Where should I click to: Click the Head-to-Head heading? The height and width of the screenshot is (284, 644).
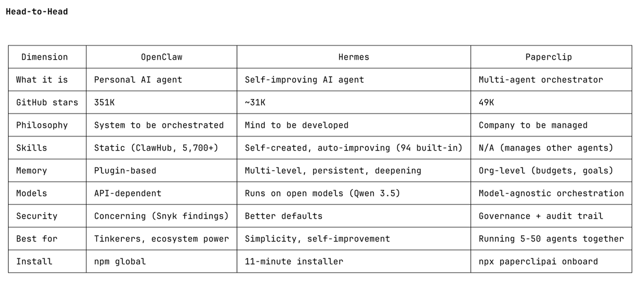(37, 11)
